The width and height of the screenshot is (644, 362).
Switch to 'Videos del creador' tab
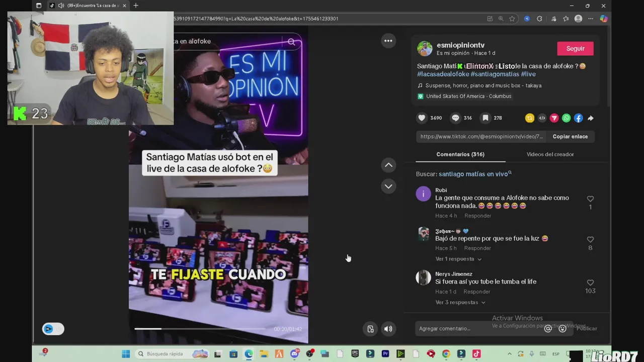click(x=550, y=154)
